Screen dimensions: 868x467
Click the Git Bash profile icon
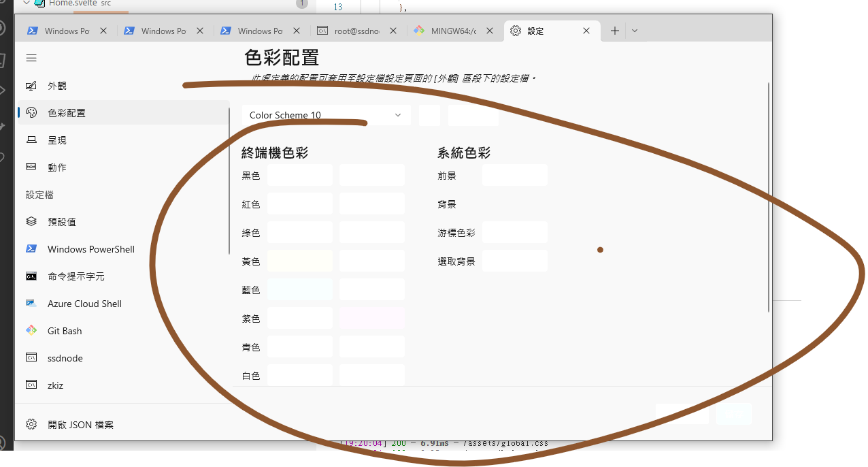[31, 331]
